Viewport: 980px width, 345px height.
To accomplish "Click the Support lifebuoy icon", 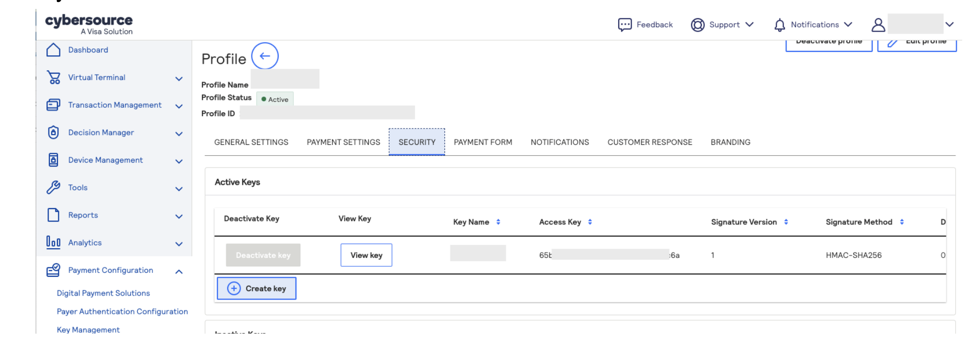I will point(697,25).
